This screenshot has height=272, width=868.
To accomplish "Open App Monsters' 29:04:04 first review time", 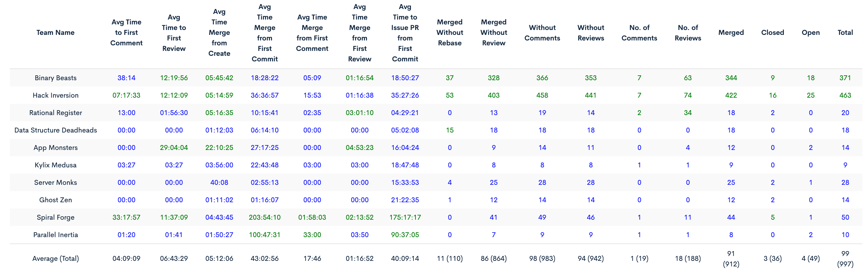I will pyautogui.click(x=174, y=148).
